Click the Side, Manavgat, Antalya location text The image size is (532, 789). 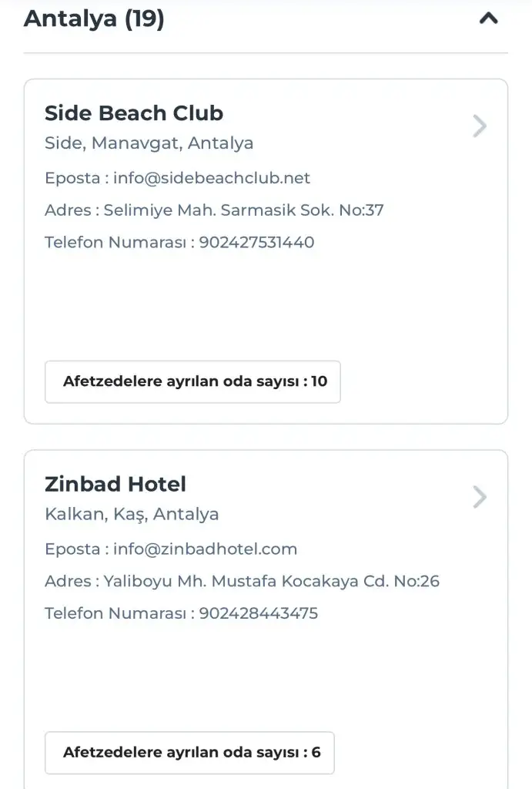[149, 143]
